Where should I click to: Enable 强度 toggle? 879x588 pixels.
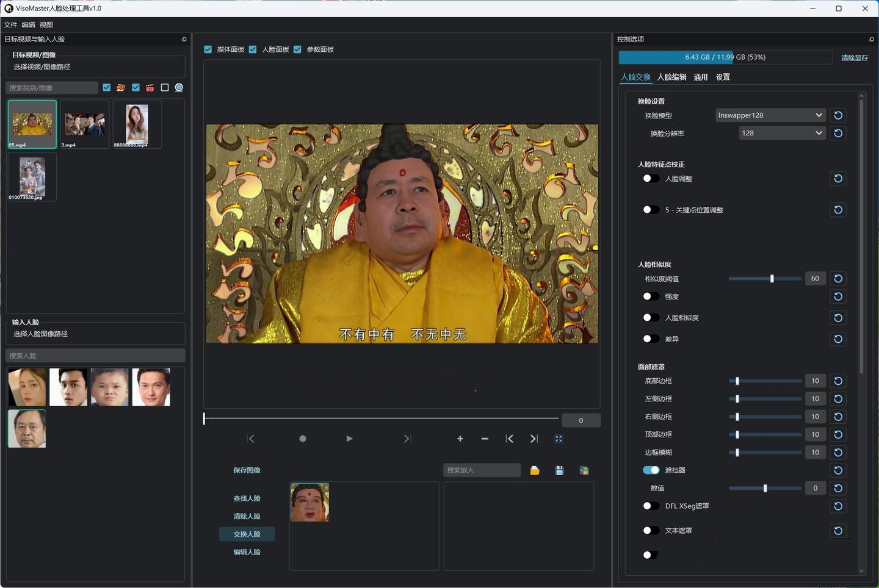pyautogui.click(x=651, y=296)
